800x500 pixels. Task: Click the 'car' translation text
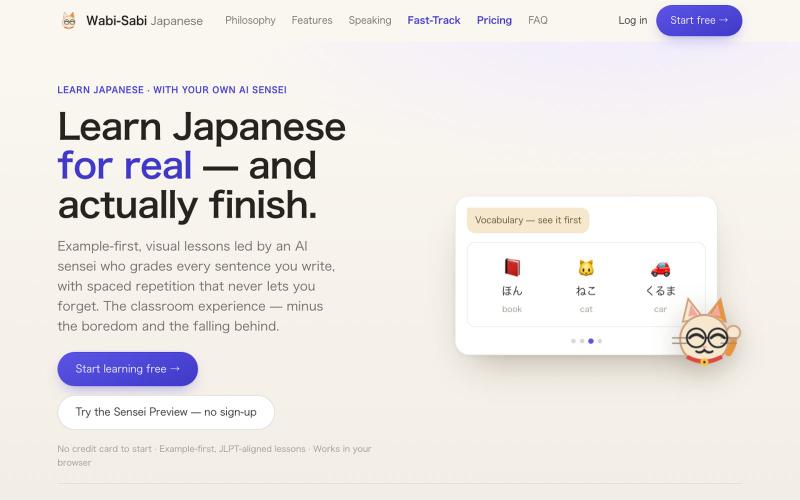(660, 309)
